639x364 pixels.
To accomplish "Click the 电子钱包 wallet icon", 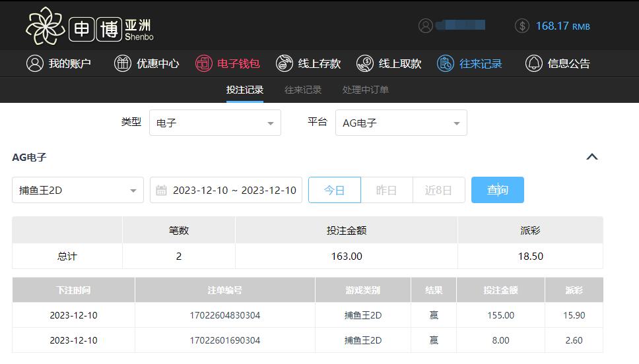I will point(204,63).
